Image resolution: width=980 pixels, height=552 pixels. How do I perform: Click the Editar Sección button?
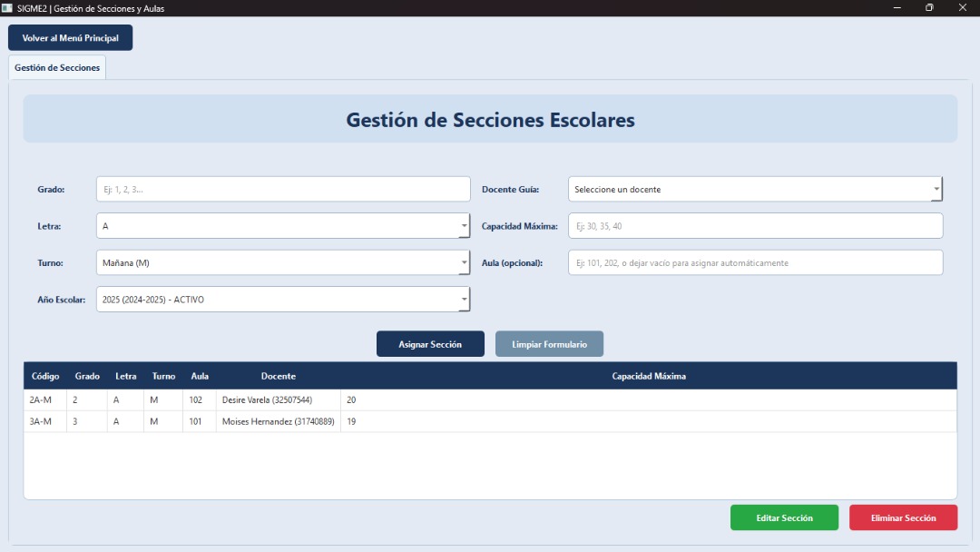[x=784, y=517]
